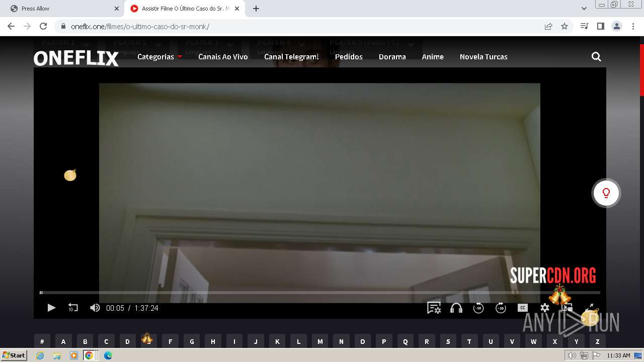Open Chrome profile avatar
Viewport: 644px width, 362px height.
point(617,26)
